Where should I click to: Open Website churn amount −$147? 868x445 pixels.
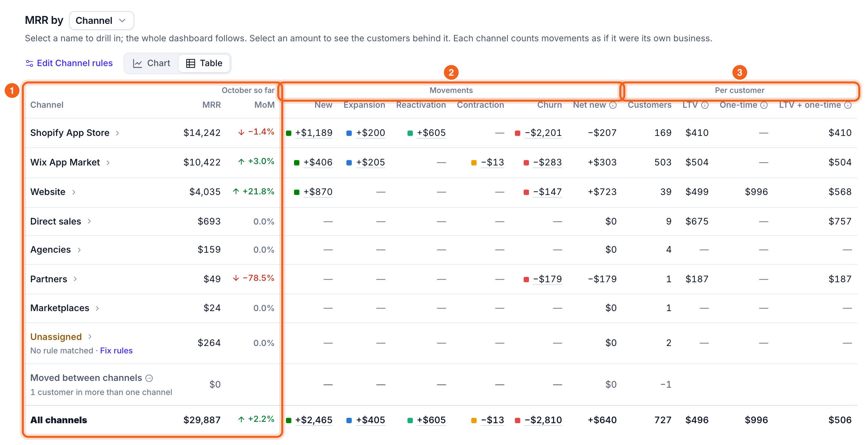pyautogui.click(x=547, y=192)
